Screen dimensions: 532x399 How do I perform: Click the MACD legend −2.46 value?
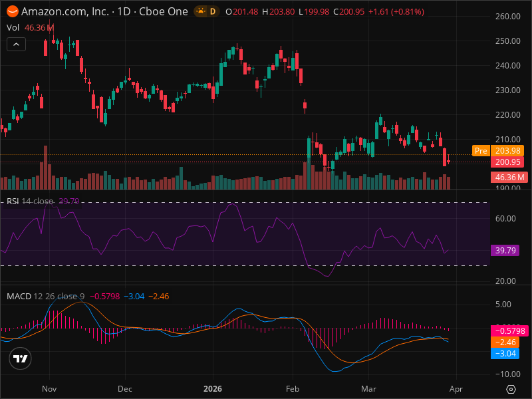click(x=159, y=296)
